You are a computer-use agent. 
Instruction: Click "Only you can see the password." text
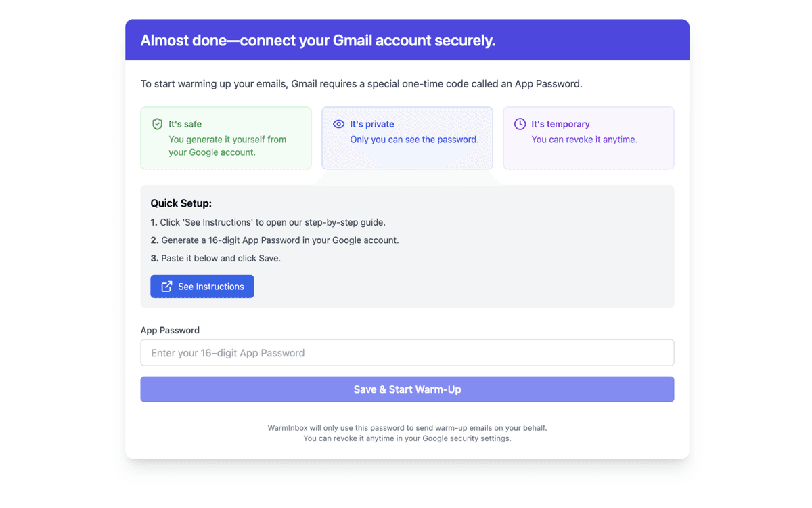414,140
